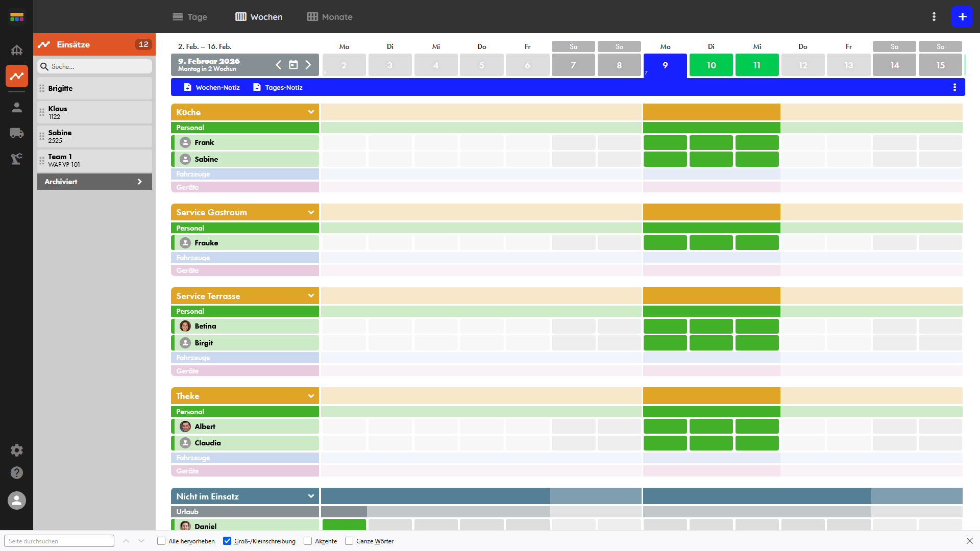Collapse the Service Terrasse group
Viewport: 980px width, 551px height.
click(x=311, y=296)
